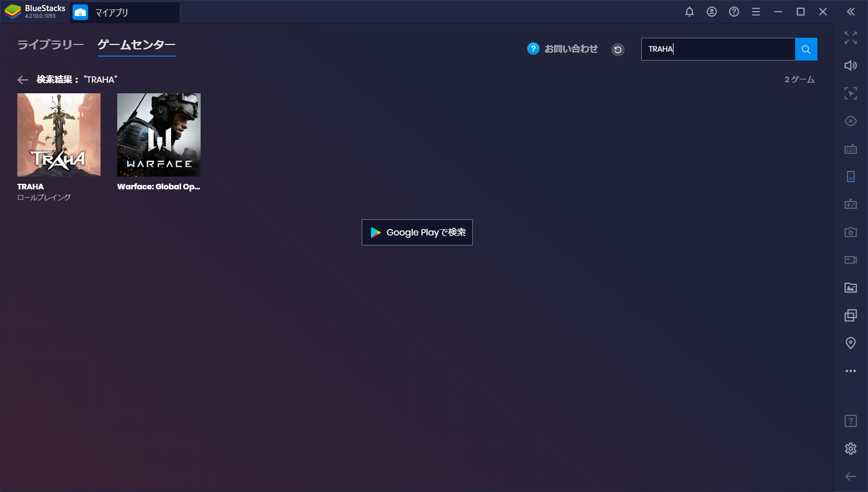
Task: Switch to ライブラリー tab
Action: 51,44
